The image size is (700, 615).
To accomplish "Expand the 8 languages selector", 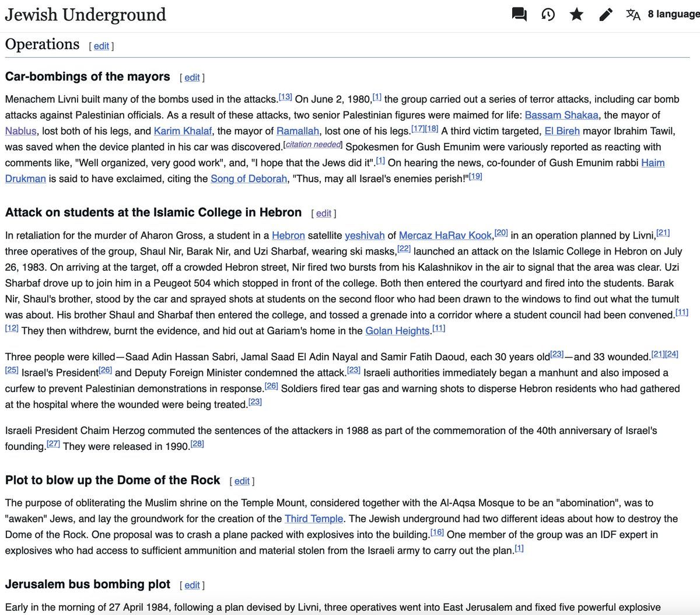I will coord(673,15).
